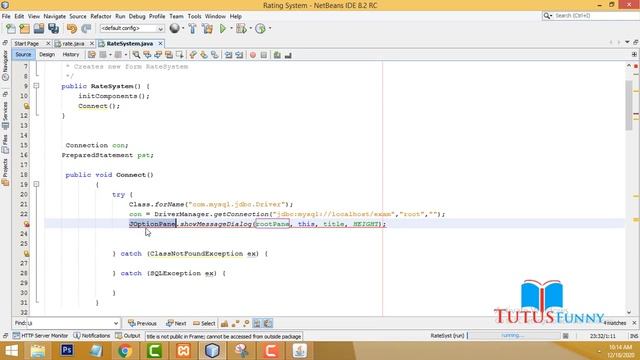640x360 pixels.
Task: Open the Refactor menu
Action: pyautogui.click(x=100, y=16)
